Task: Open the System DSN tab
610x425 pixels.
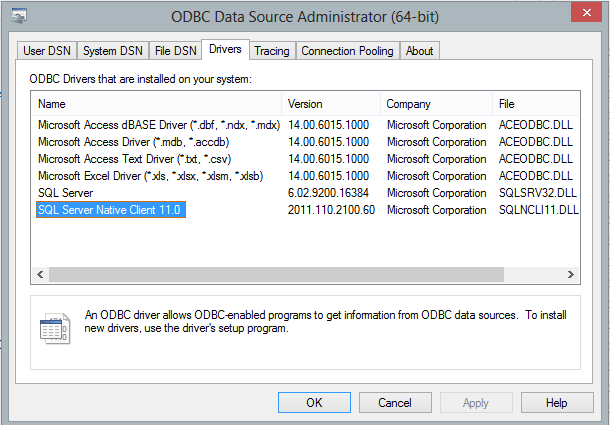Action: [113, 51]
